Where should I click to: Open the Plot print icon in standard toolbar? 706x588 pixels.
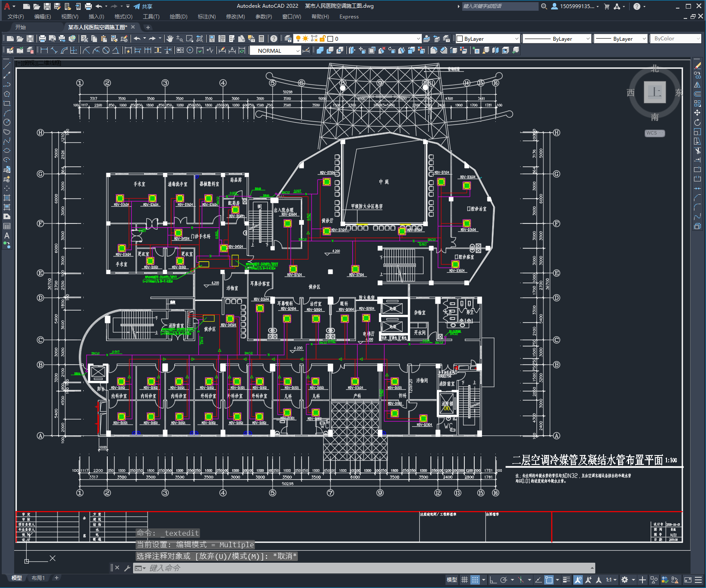click(x=42, y=39)
